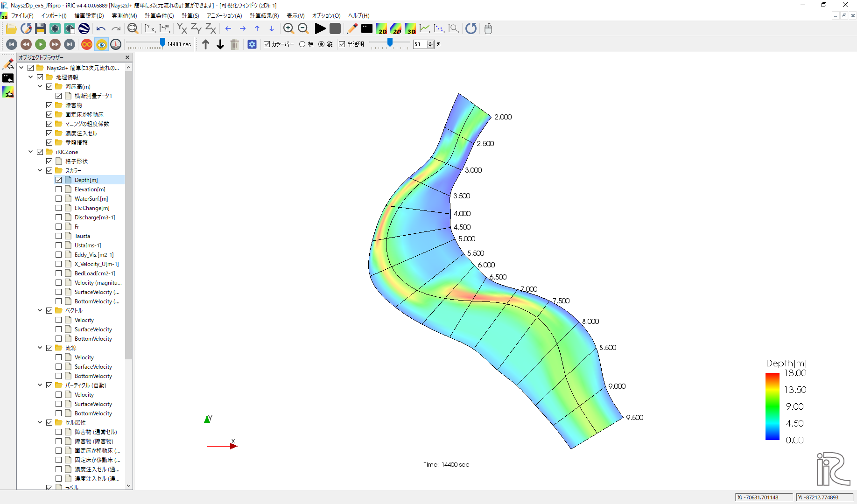Enable the WaterSurf.[m] checkbox
This screenshot has height=504, width=857.
pos(59,199)
